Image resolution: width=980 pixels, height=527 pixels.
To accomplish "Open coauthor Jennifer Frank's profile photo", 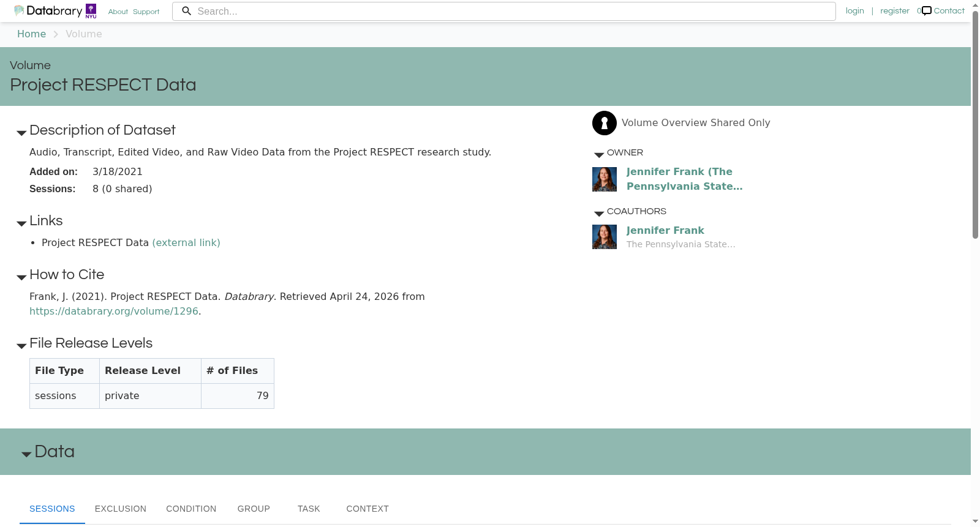I will coord(605,237).
